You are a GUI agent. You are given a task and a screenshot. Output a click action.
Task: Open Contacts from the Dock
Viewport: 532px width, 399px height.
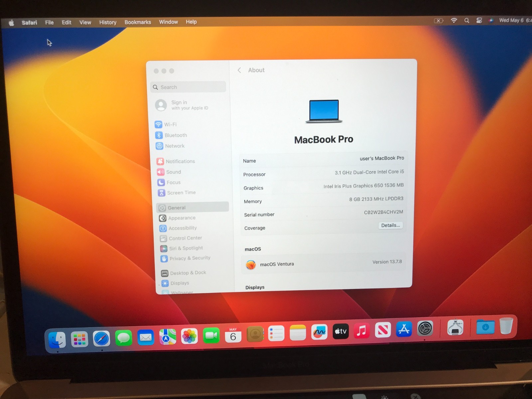[x=255, y=334]
